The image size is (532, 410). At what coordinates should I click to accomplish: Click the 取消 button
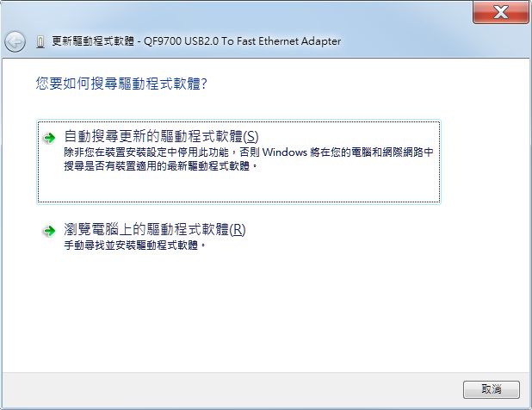(x=492, y=389)
